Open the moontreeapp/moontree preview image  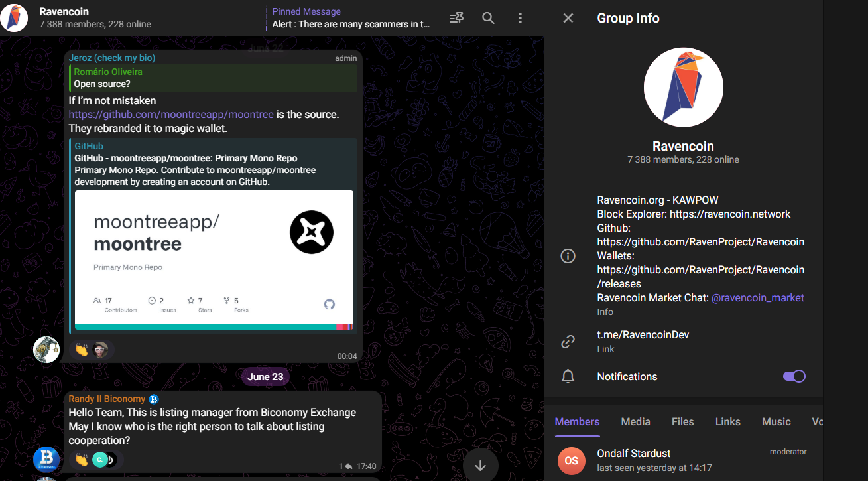coord(214,260)
